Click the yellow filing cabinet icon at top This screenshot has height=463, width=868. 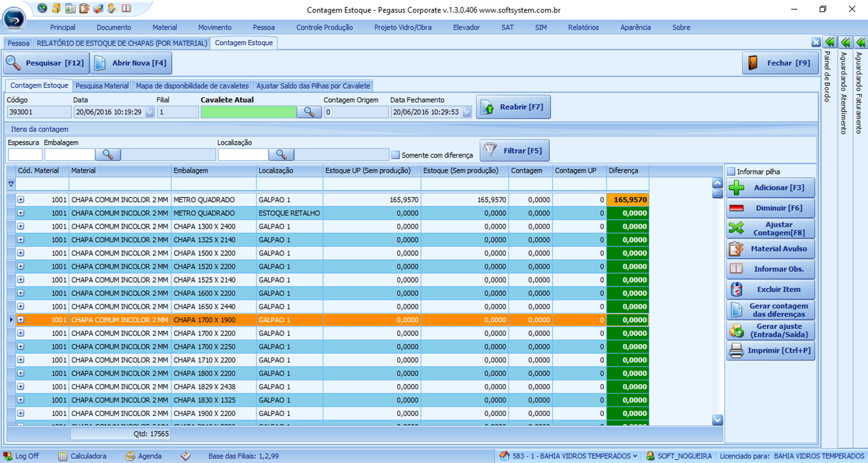point(56,8)
